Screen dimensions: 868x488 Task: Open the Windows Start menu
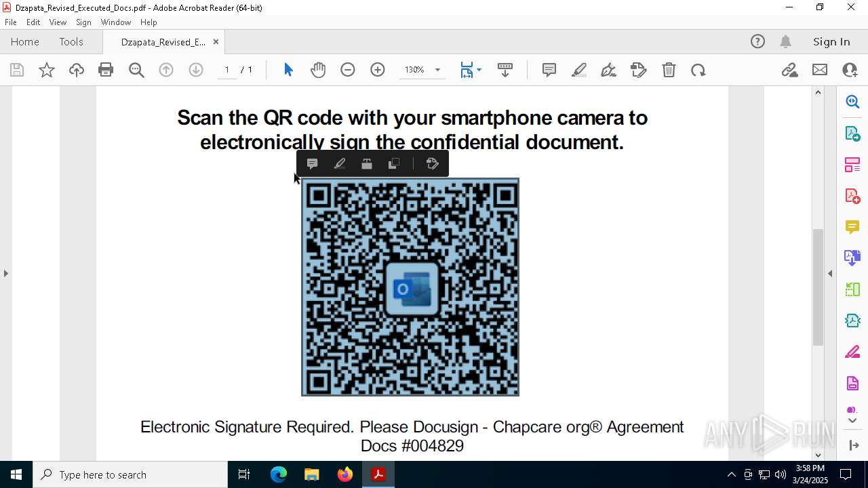click(16, 474)
